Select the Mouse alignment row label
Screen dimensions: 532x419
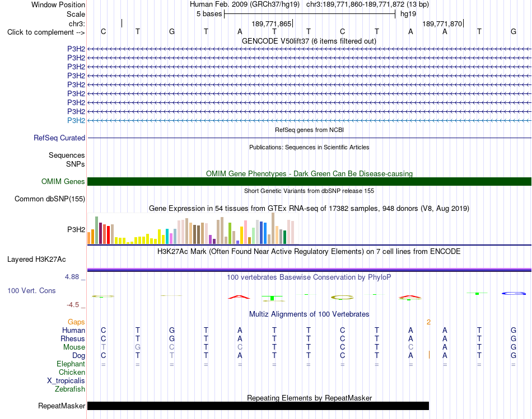tap(74, 347)
